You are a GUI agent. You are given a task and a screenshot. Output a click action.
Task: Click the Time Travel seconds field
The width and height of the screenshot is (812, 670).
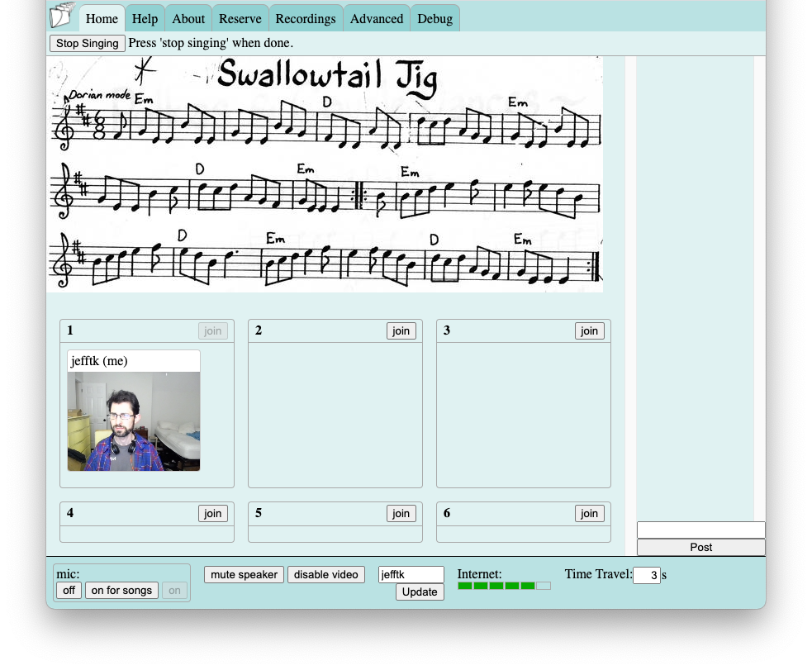tap(646, 575)
